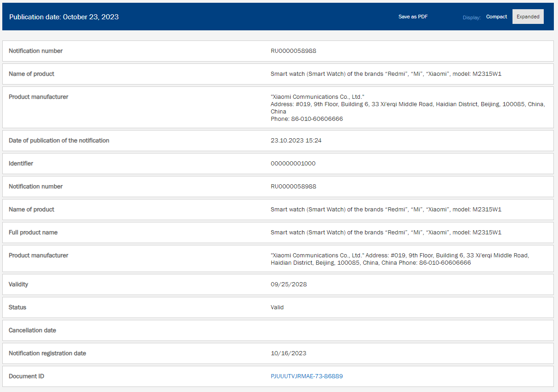The height and width of the screenshot is (392, 558).
Task: Switch display to Compact view
Action: 496,17
